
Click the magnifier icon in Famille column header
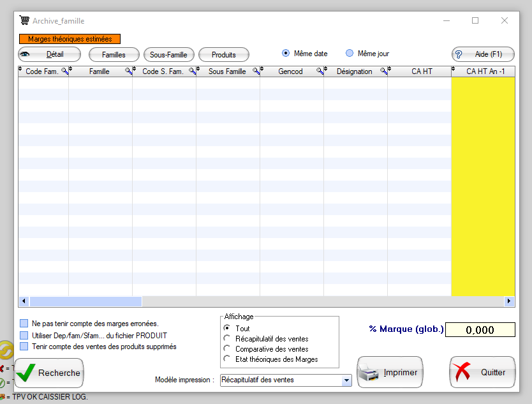click(x=128, y=71)
